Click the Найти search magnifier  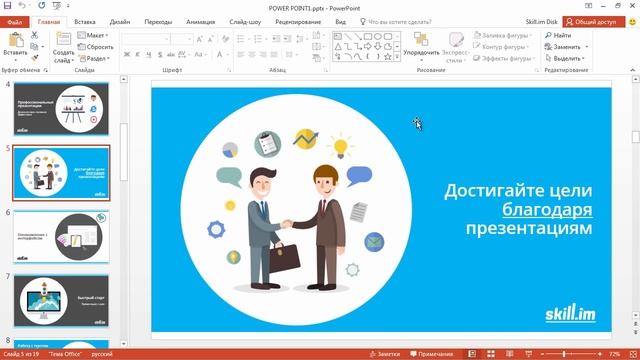click(x=558, y=36)
